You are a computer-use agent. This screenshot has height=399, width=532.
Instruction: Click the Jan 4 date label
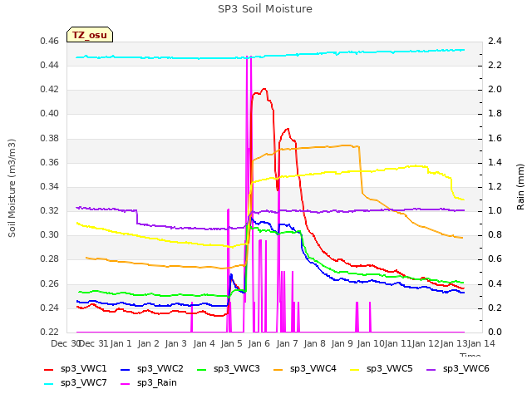click(x=204, y=343)
